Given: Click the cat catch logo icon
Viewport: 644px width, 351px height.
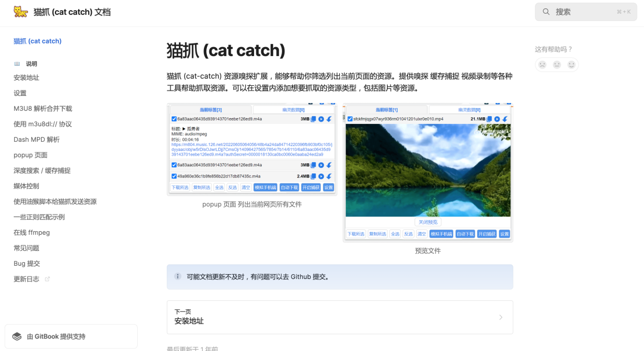Looking at the screenshot, I should point(20,11).
